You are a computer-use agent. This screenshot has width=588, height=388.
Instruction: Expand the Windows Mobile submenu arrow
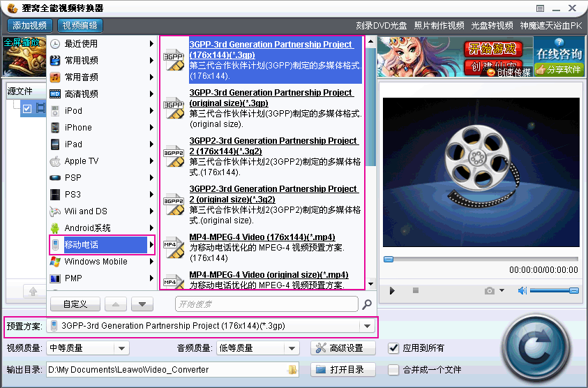pos(151,262)
